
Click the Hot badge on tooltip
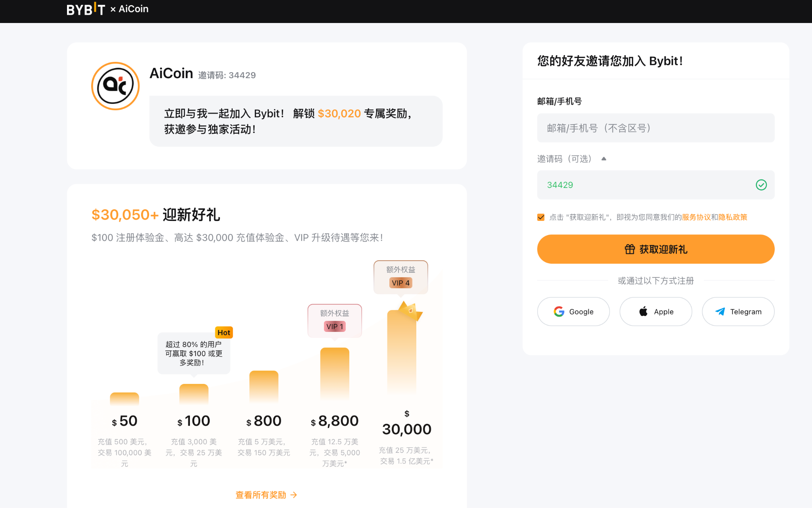coord(224,332)
